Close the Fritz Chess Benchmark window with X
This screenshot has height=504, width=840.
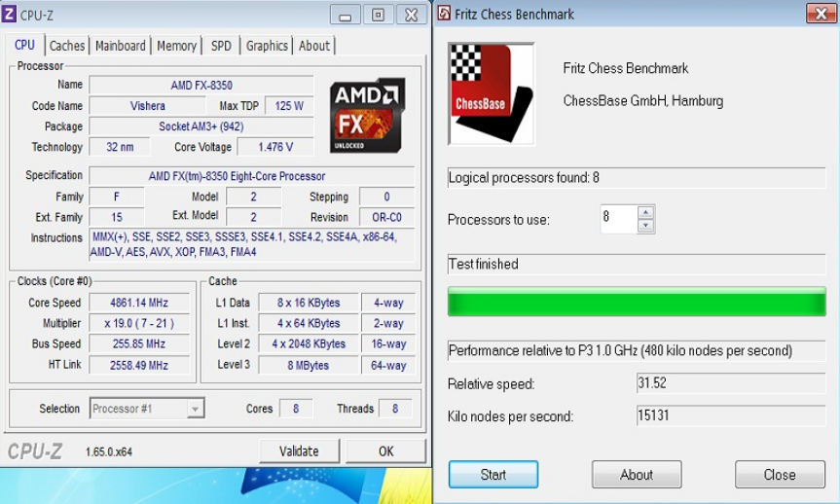(x=821, y=14)
